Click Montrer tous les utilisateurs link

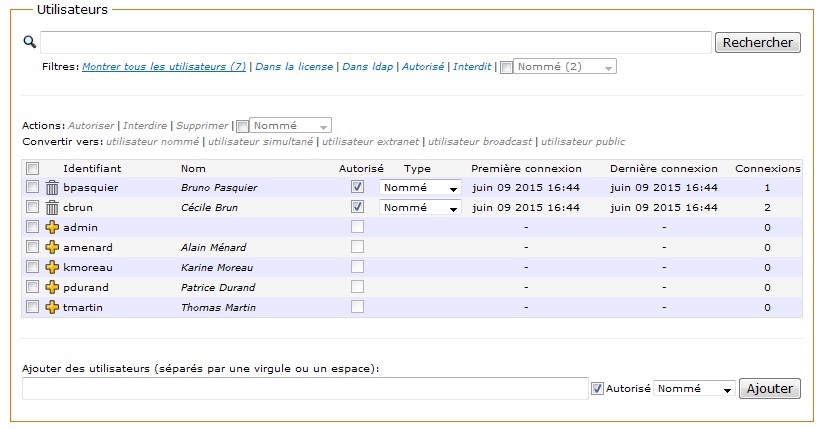click(x=164, y=67)
